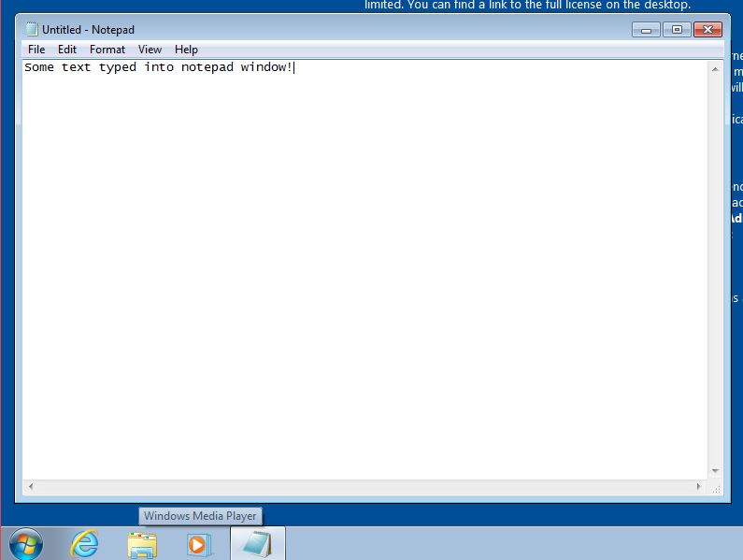Click inside the Notepad text area
This screenshot has height=560, width=743.
pos(364,271)
